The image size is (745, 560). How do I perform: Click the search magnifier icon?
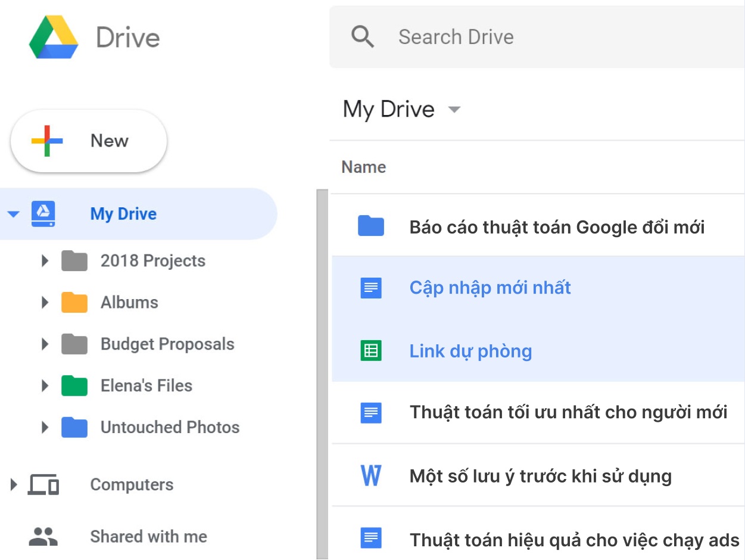363,37
